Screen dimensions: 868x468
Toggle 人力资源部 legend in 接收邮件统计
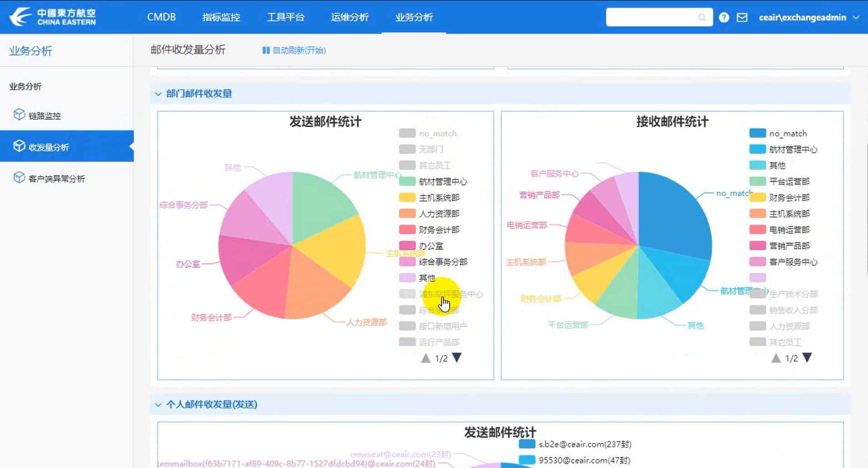click(x=779, y=326)
